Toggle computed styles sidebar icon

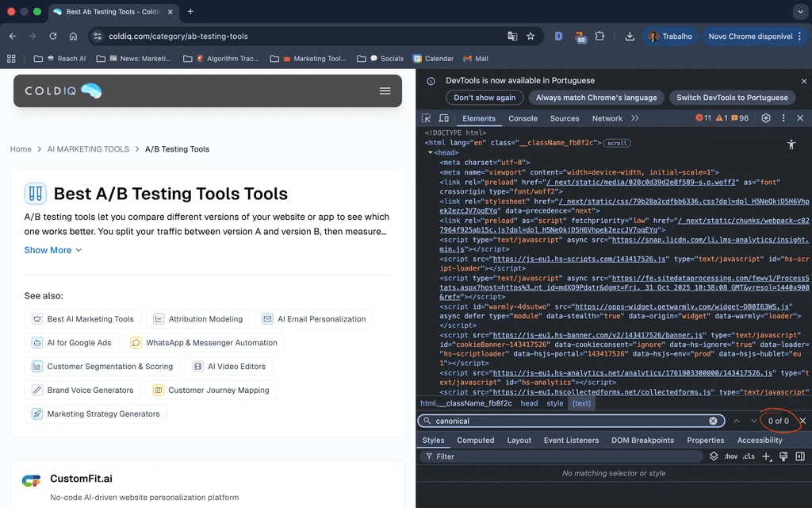[800, 456]
